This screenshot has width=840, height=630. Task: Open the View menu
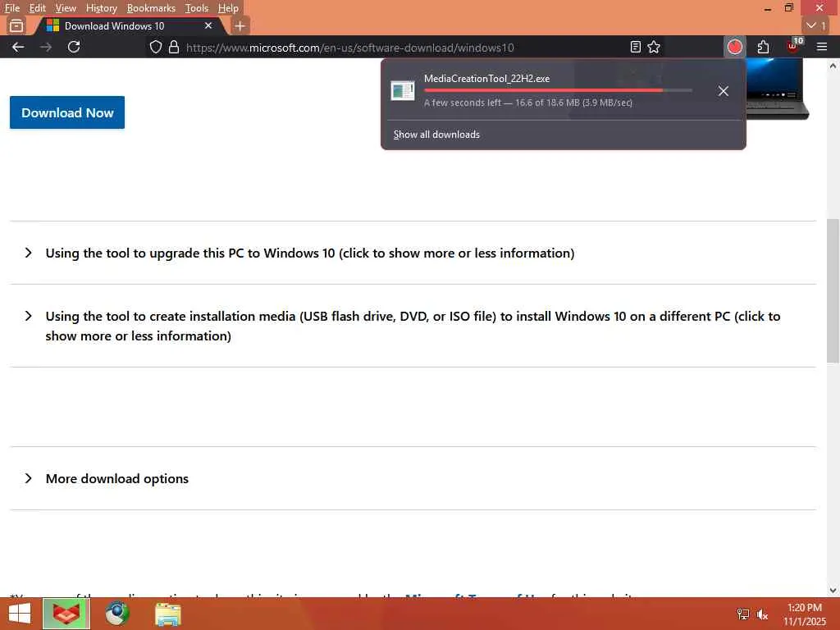(x=66, y=8)
